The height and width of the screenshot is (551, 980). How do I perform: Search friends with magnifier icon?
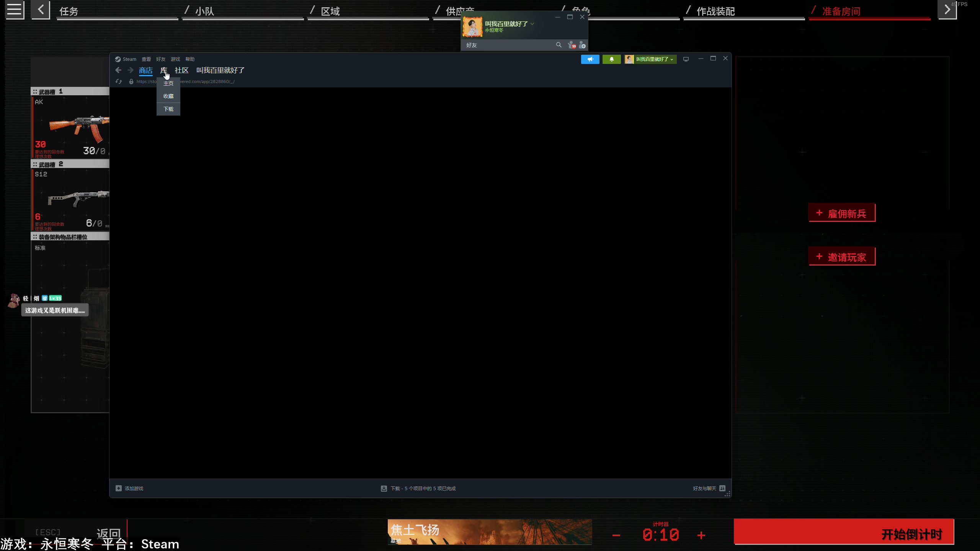(559, 45)
